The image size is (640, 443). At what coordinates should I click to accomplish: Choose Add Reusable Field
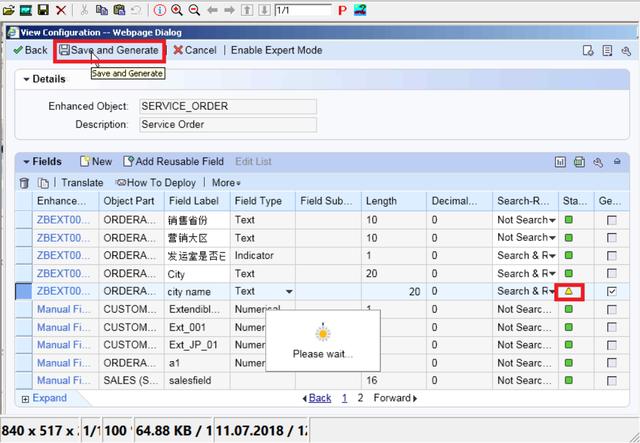click(x=173, y=162)
